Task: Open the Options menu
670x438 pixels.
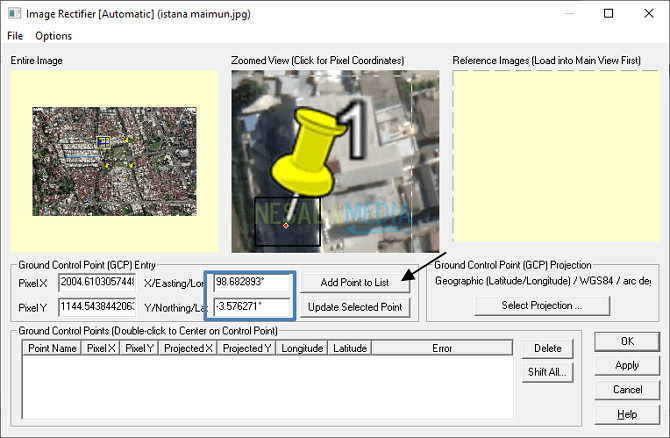Action: (54, 36)
